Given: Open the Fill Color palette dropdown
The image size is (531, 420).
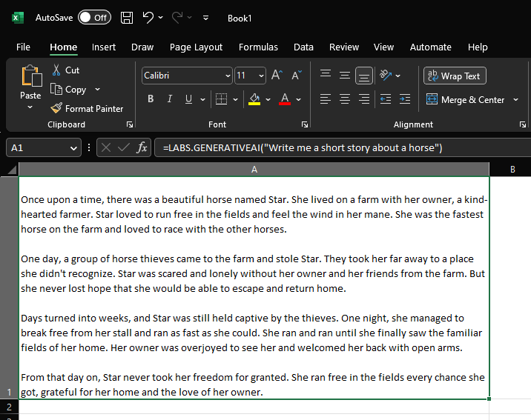Looking at the screenshot, I should (x=268, y=99).
